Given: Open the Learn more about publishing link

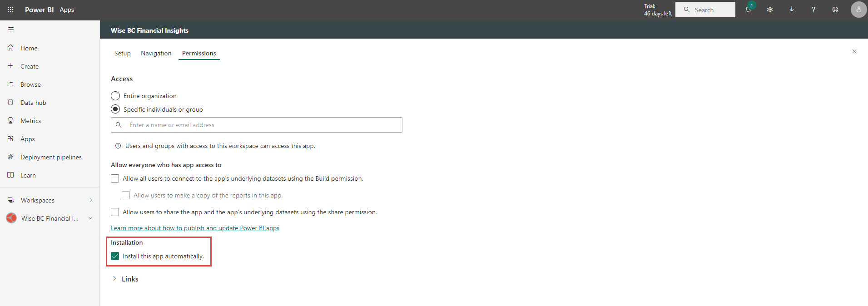Looking at the screenshot, I should point(195,228).
